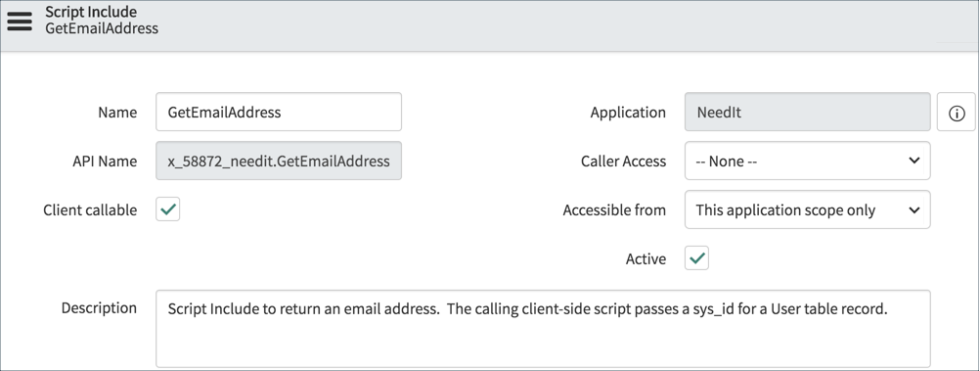The image size is (980, 371).
Task: Click the Accessible from label
Action: tap(614, 210)
